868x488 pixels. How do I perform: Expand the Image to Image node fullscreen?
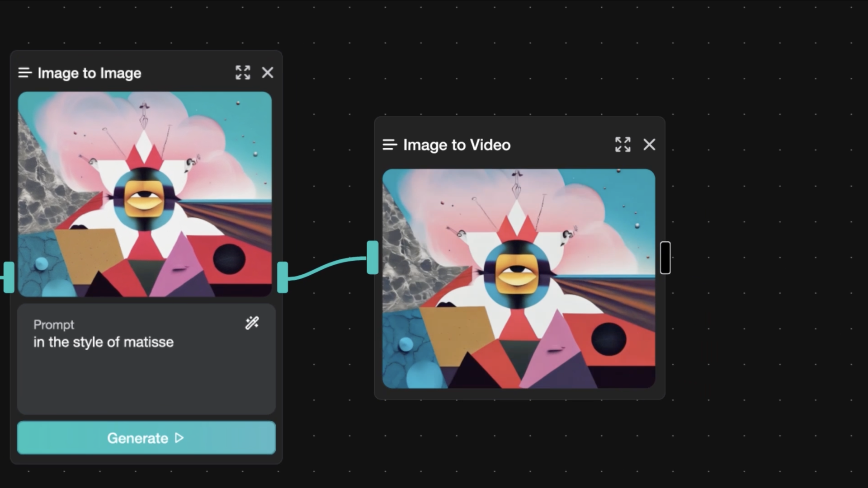tap(243, 72)
